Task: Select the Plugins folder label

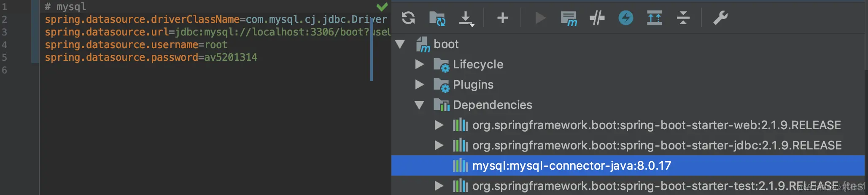Action: coord(473,85)
